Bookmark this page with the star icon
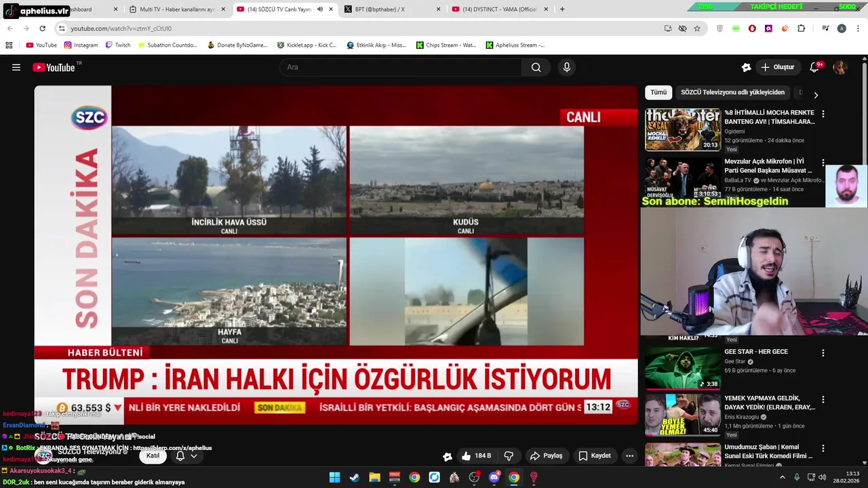 pos(697,28)
